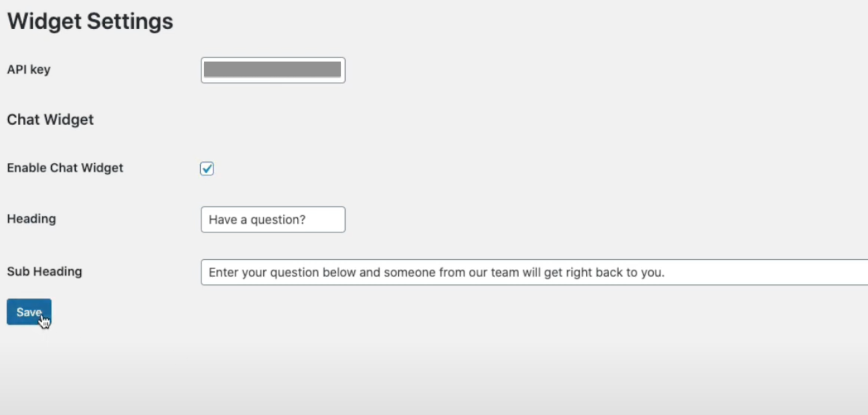Click the word "Enter" in Sub Heading field
The width and height of the screenshot is (868, 415).
[x=224, y=272]
